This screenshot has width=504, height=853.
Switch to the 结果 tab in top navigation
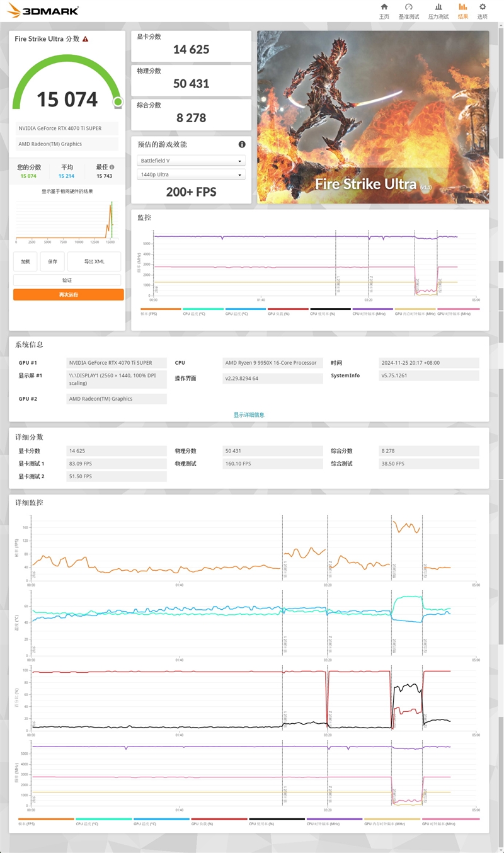point(462,11)
